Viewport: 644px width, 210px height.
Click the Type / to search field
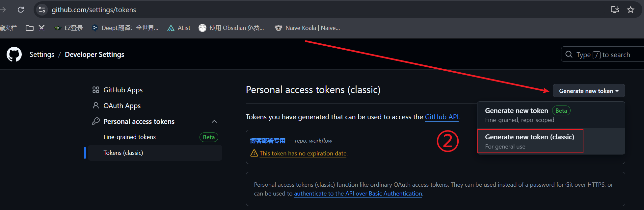tap(603, 55)
